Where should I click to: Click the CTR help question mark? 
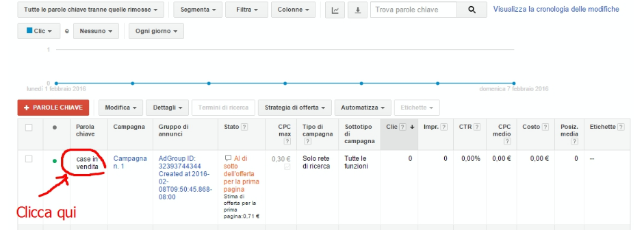tap(477, 127)
